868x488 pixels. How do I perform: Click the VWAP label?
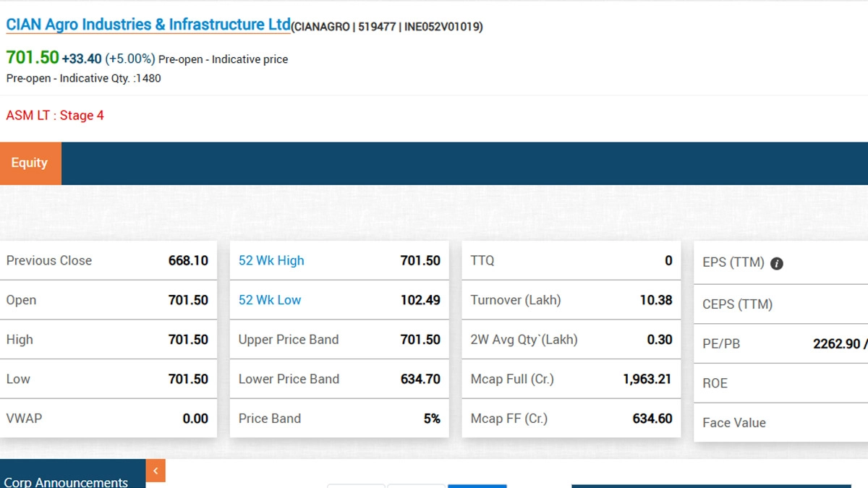[24, 419]
